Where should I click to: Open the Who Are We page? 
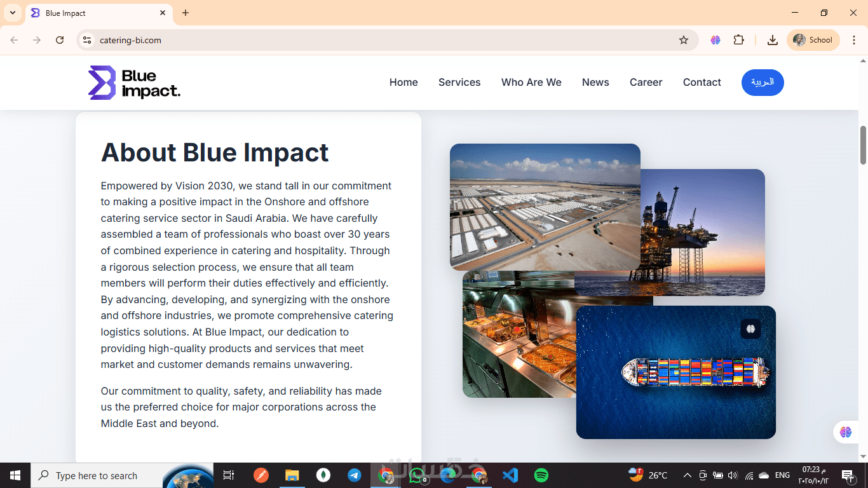click(x=531, y=83)
